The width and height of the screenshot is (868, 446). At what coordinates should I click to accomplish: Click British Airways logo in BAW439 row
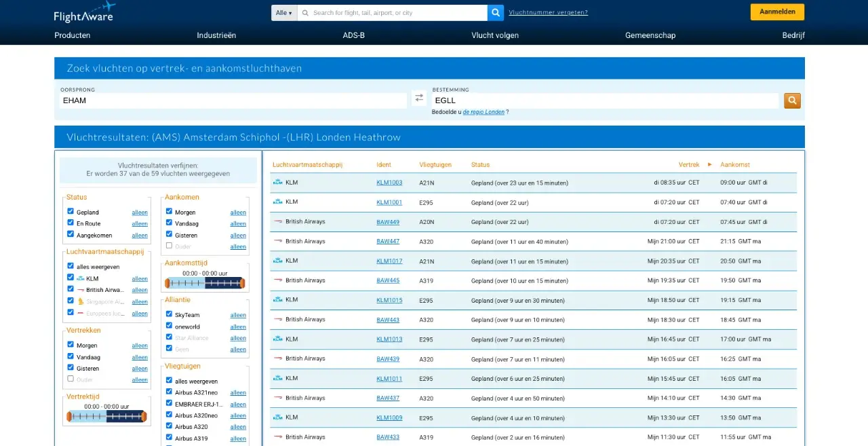(x=277, y=358)
